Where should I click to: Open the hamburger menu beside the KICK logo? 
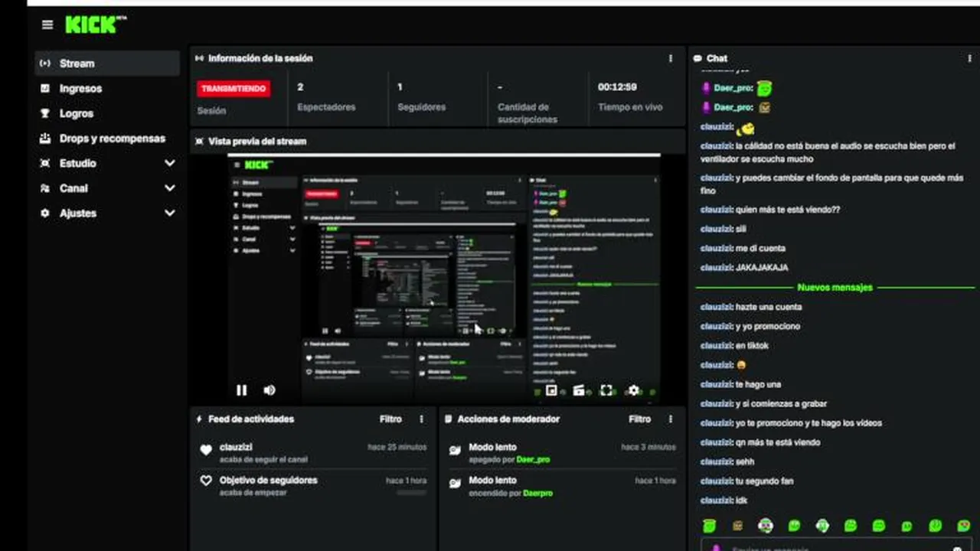point(47,24)
